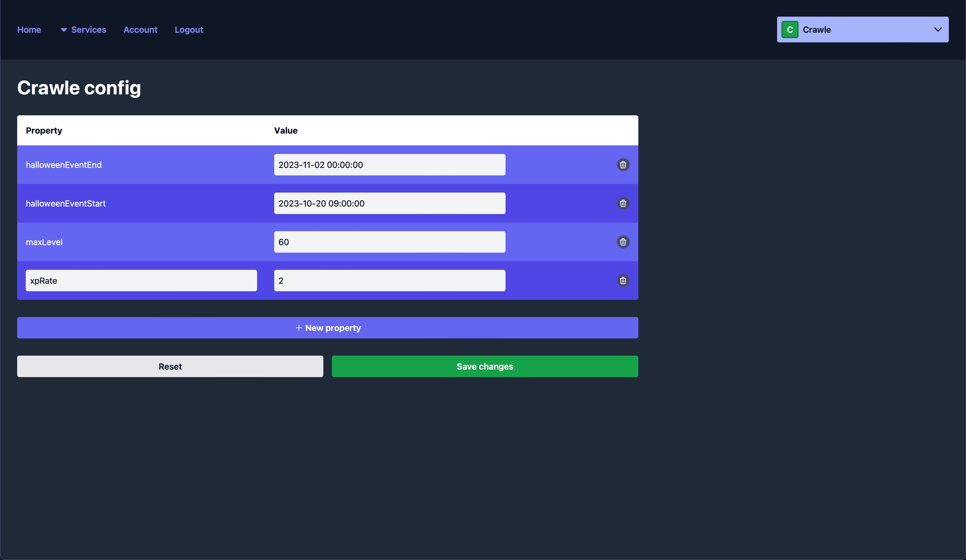Click the trash icon on xpRate row
This screenshot has width=966, height=560.
point(621,280)
